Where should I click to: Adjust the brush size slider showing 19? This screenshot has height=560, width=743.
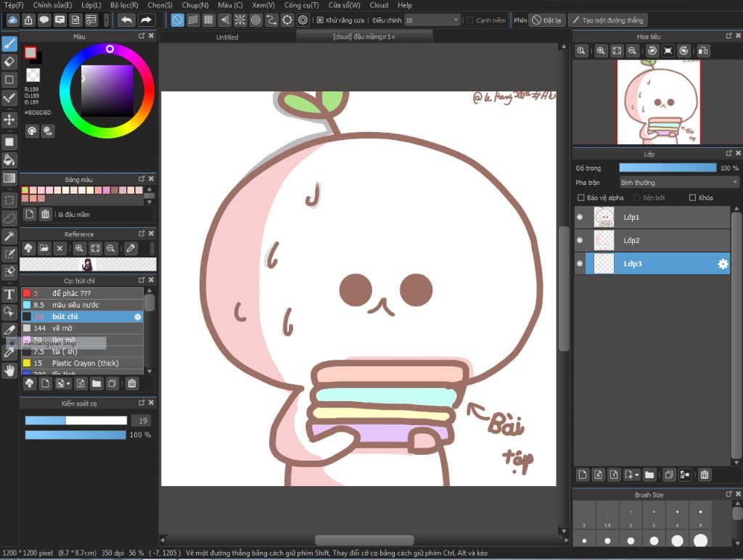tap(75, 420)
